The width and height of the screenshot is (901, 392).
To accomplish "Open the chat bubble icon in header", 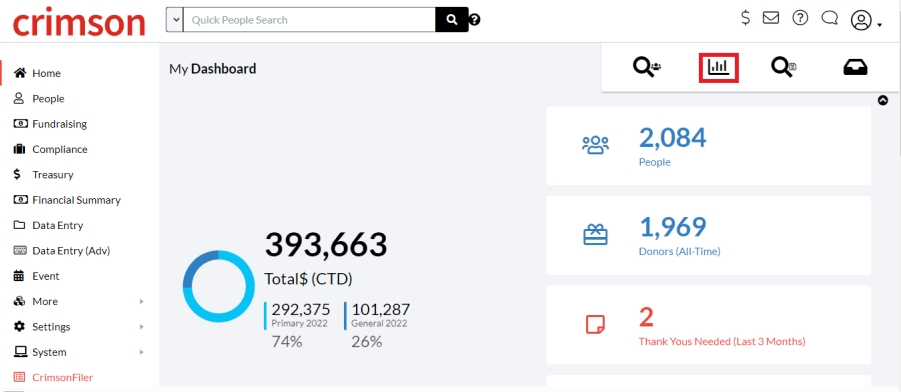I will pos(830,18).
